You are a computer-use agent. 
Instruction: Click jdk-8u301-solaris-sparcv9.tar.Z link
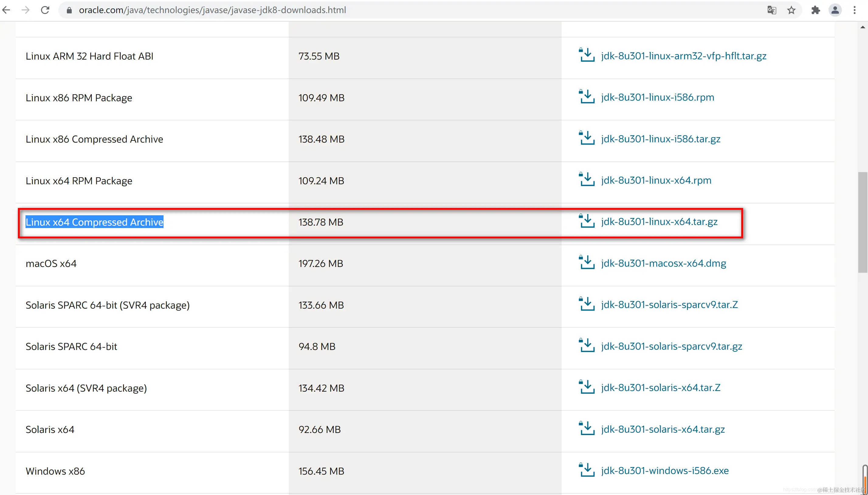click(669, 305)
